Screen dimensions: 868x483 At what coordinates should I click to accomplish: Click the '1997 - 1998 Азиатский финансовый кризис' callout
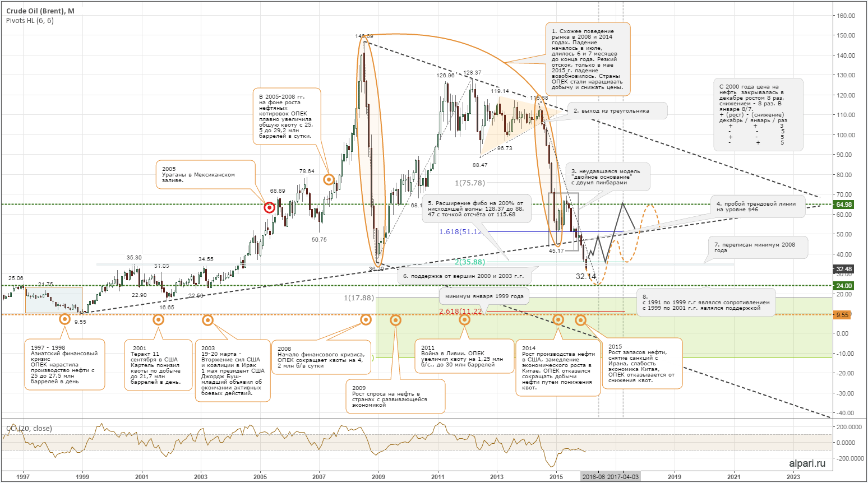[x=64, y=364]
